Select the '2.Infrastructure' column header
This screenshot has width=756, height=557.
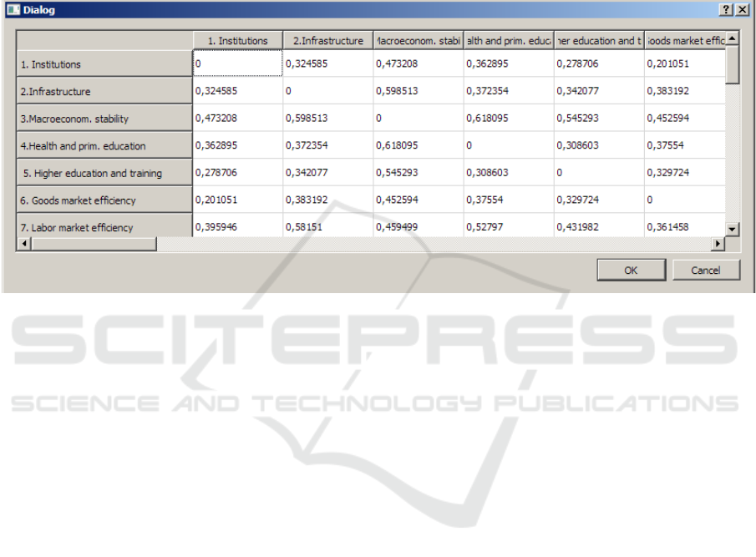point(327,40)
